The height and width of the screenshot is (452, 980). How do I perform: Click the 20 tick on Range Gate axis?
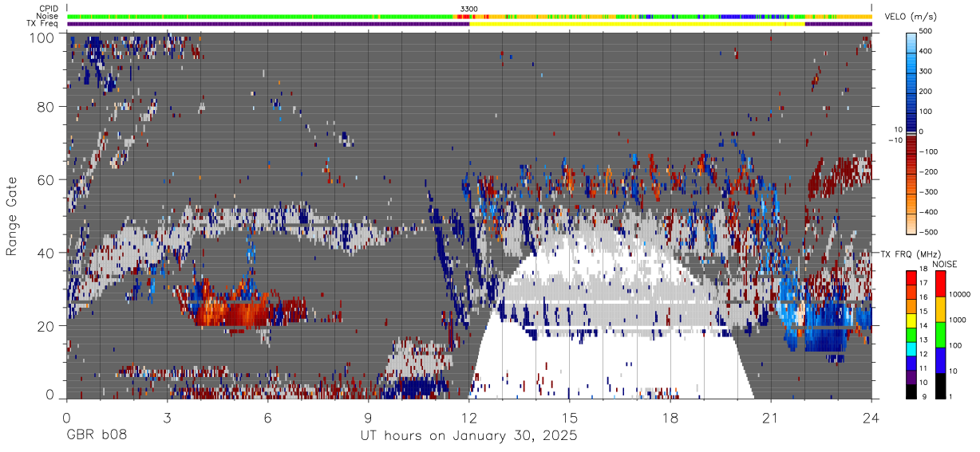tap(47, 326)
